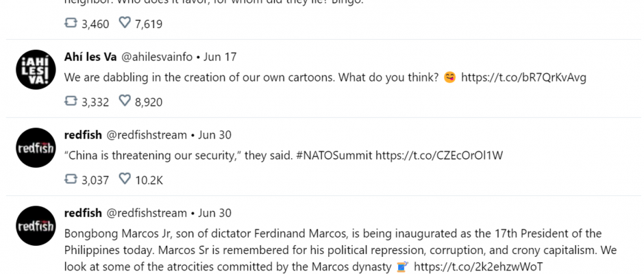Click @redfishstream handle on NATOSummit tweet

point(147,135)
